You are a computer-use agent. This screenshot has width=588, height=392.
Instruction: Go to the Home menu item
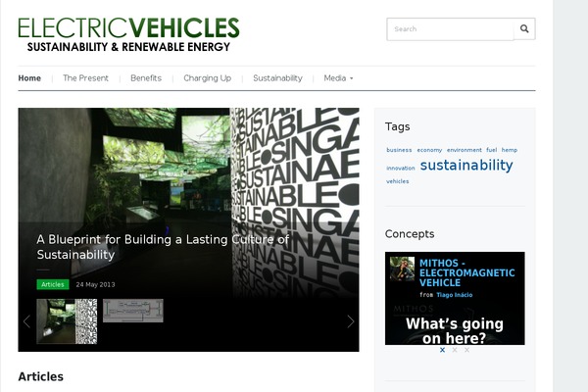[29, 78]
